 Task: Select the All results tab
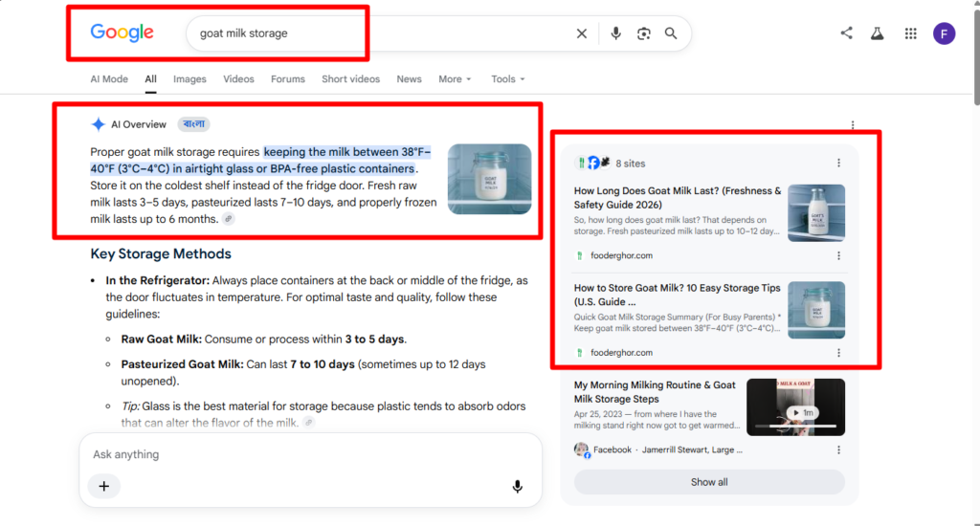pos(150,79)
